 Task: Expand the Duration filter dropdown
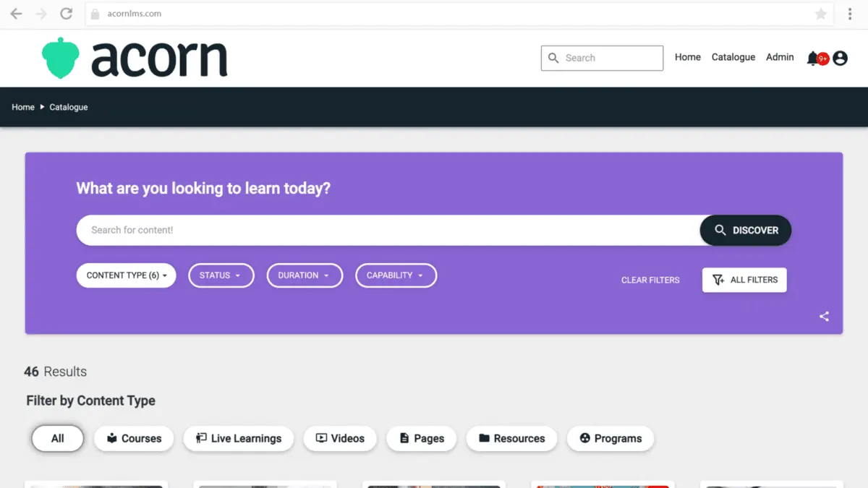pos(305,275)
